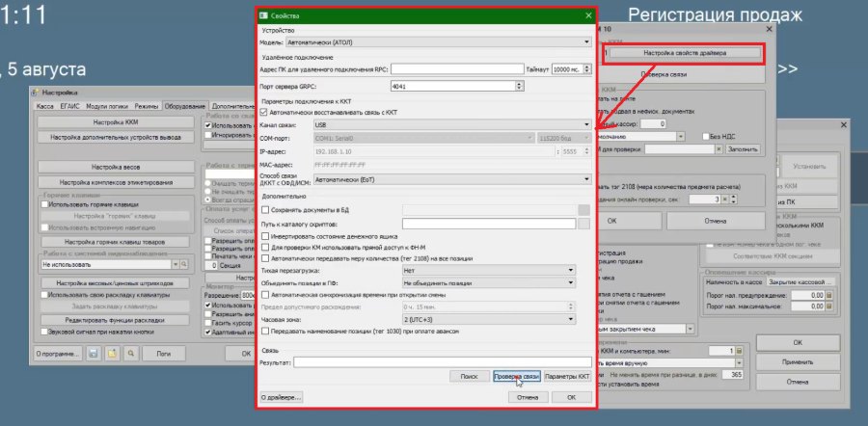Toggle Использовать горячие клавиши checkbox

(44, 204)
